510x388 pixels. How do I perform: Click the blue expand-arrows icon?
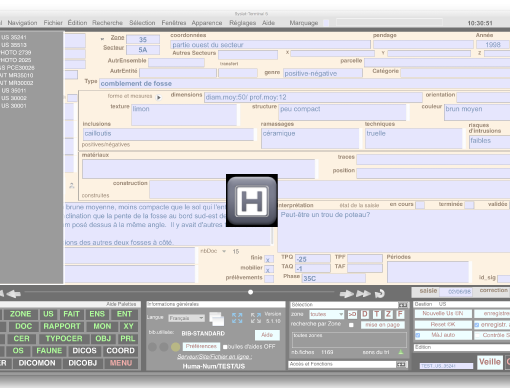(x=237, y=318)
